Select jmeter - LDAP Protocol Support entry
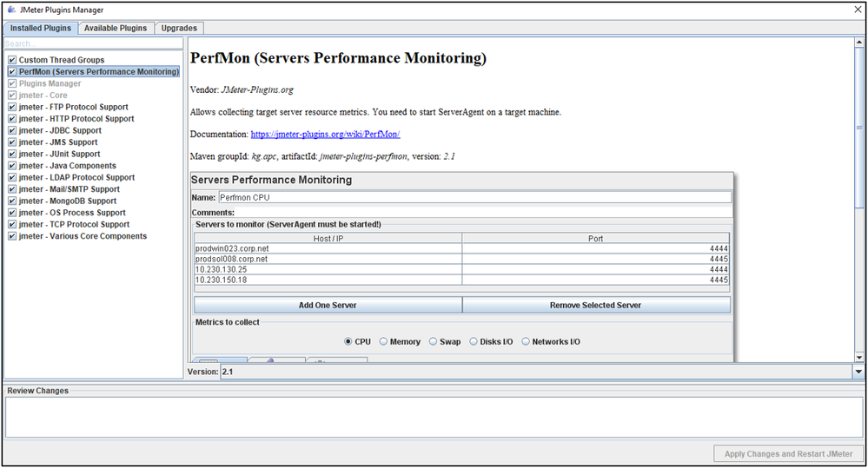The image size is (868, 468). click(x=77, y=178)
